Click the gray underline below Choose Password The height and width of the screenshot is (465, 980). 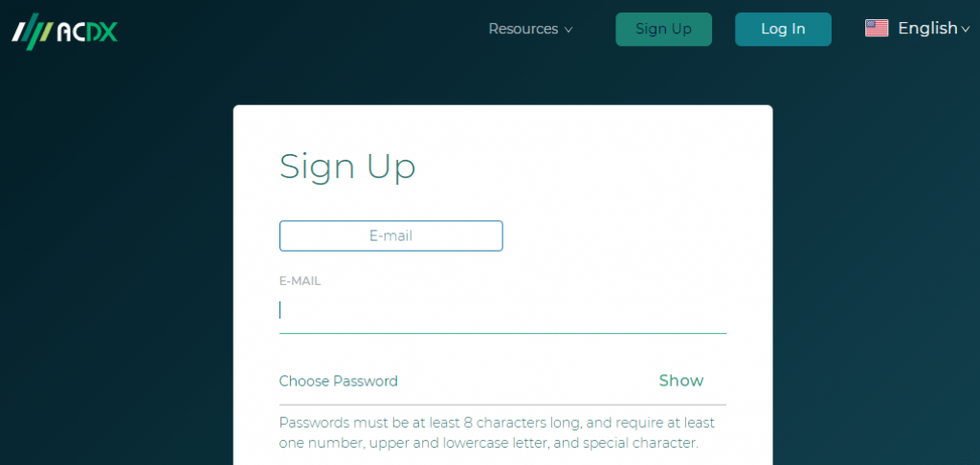coord(502,405)
